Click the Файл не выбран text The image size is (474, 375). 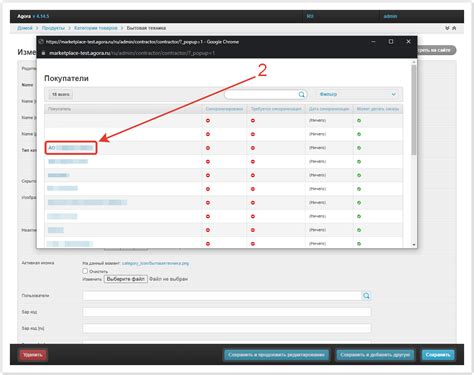coord(168,279)
